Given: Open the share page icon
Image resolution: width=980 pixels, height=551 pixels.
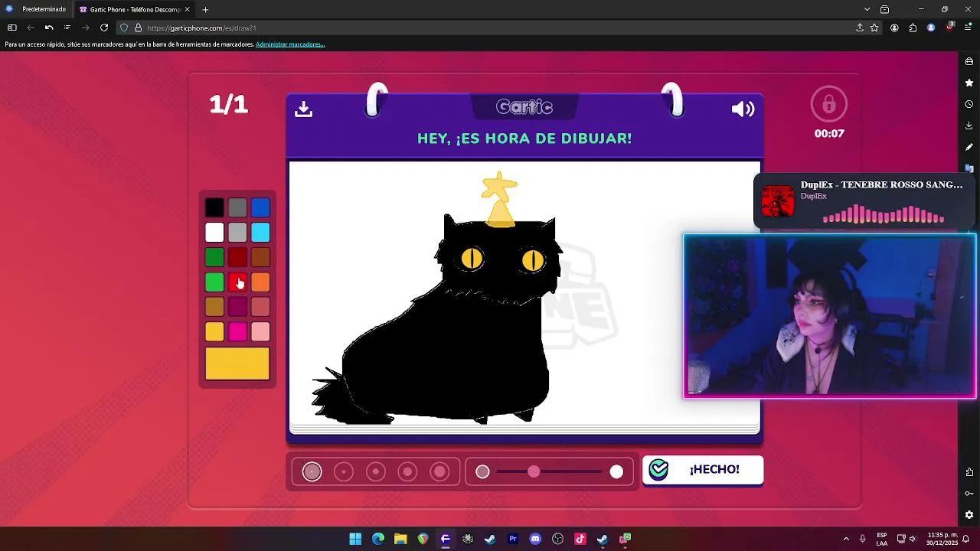Looking at the screenshot, I should [860, 28].
